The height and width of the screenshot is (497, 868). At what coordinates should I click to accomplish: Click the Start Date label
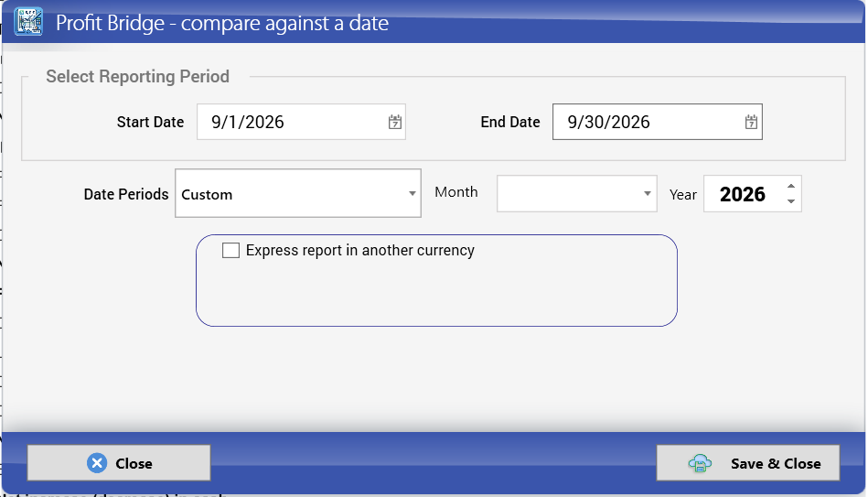coord(150,122)
